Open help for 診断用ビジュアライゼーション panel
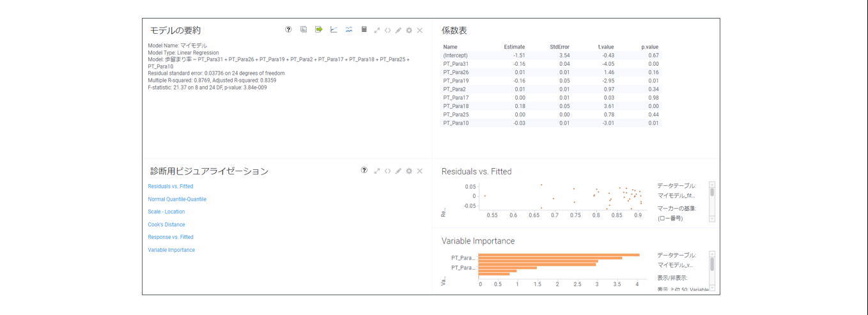Image resolution: width=868 pixels, height=315 pixels. pos(364,171)
